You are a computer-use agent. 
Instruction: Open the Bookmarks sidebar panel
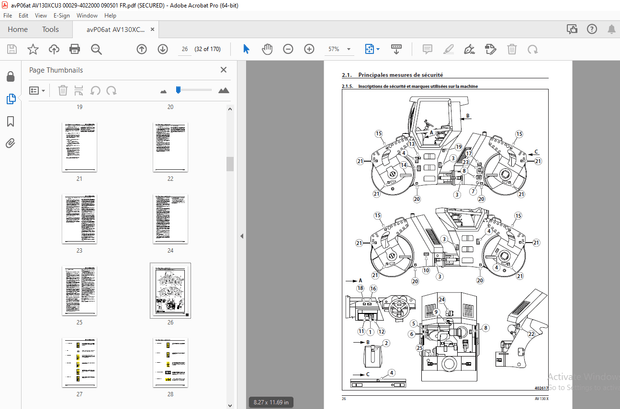11,121
